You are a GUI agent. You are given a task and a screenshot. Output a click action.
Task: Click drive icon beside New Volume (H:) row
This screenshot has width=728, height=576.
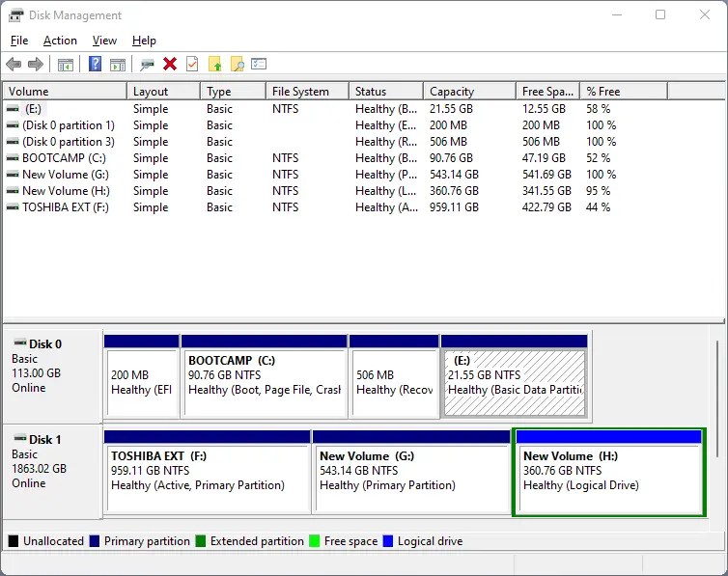click(x=13, y=191)
